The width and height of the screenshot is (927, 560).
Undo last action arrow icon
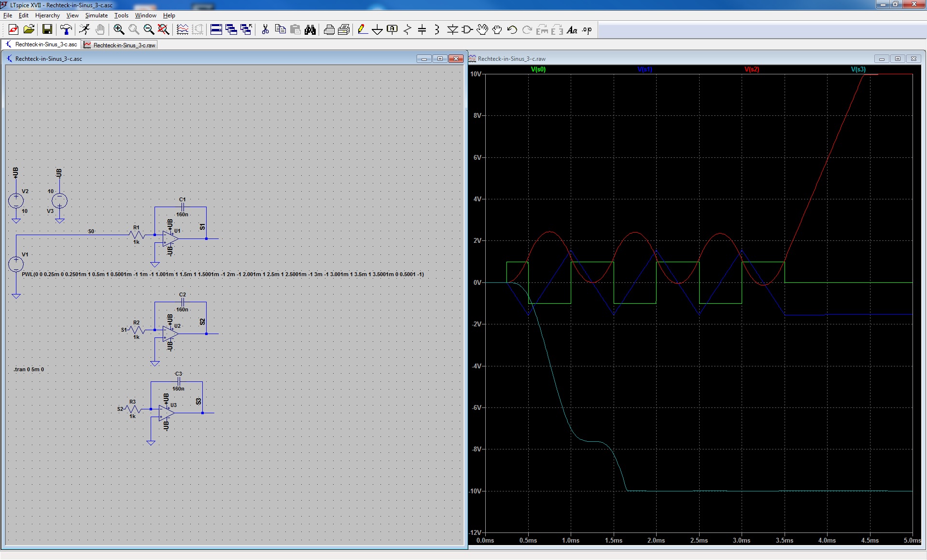[x=512, y=30]
